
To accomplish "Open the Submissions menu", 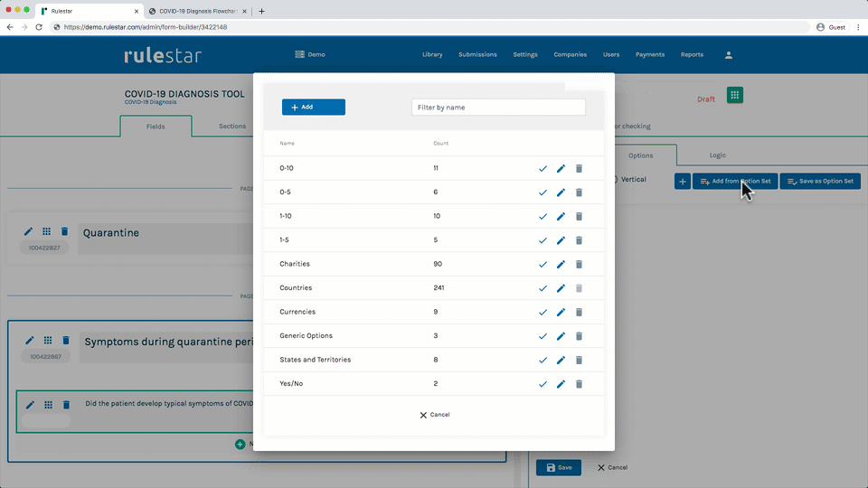I will 477,55.
